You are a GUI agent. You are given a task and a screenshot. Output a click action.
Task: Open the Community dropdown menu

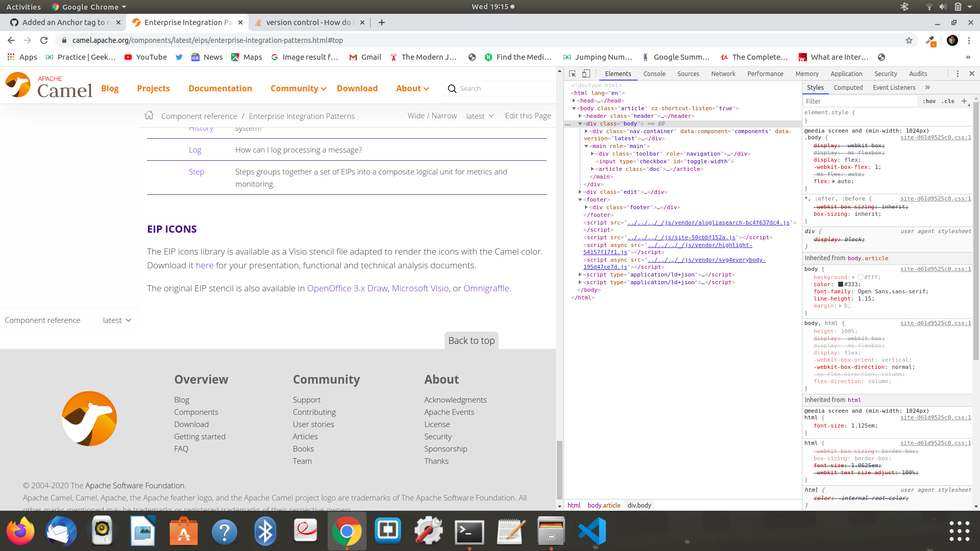(299, 88)
